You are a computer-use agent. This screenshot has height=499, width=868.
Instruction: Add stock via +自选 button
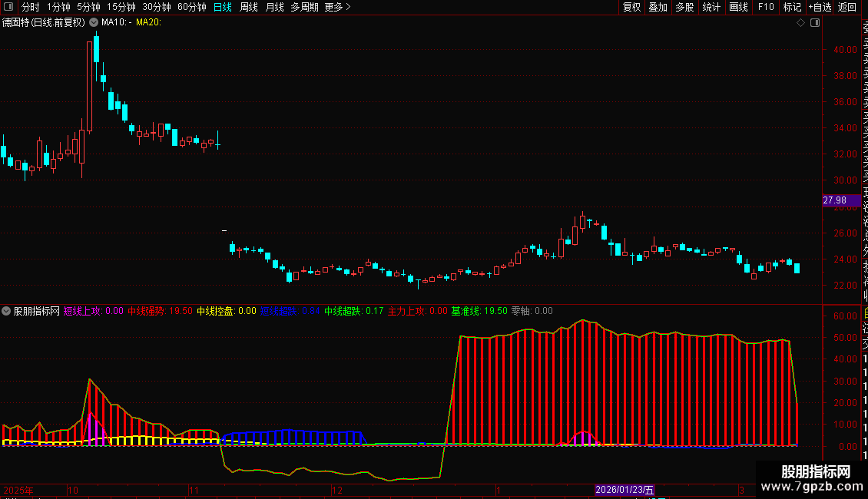pos(820,7)
